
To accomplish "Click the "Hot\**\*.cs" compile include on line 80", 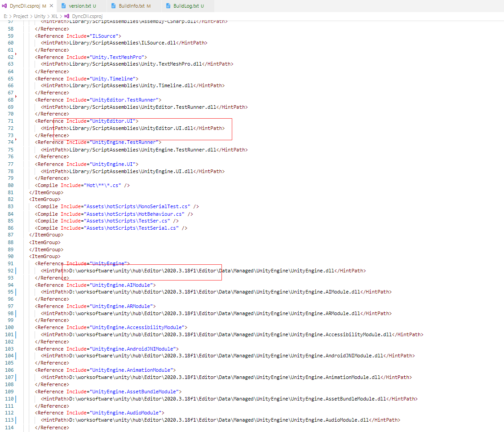I will click(102, 185).
